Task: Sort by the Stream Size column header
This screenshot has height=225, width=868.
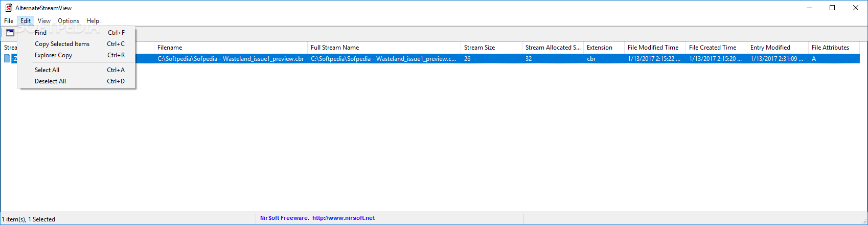Action: (491, 48)
